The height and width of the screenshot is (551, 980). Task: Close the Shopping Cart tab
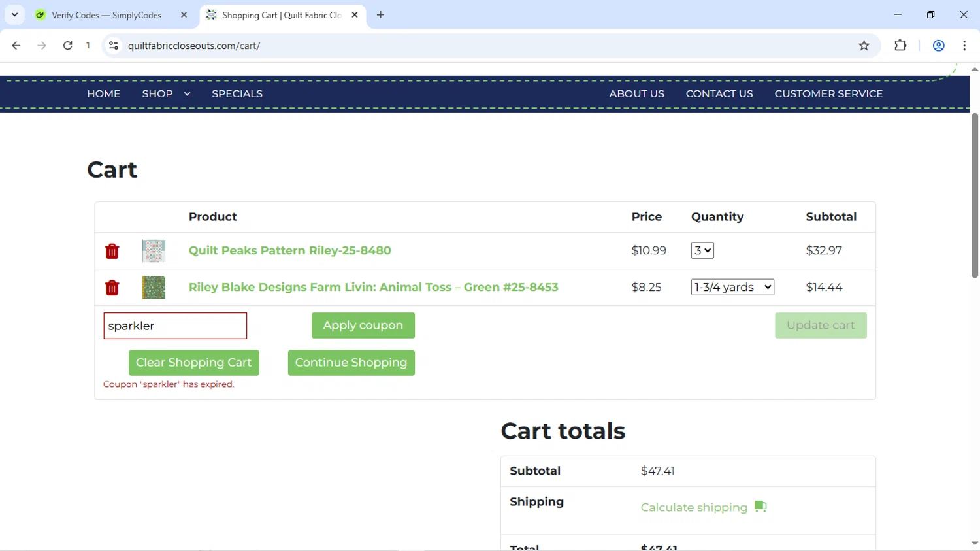[x=355, y=15]
